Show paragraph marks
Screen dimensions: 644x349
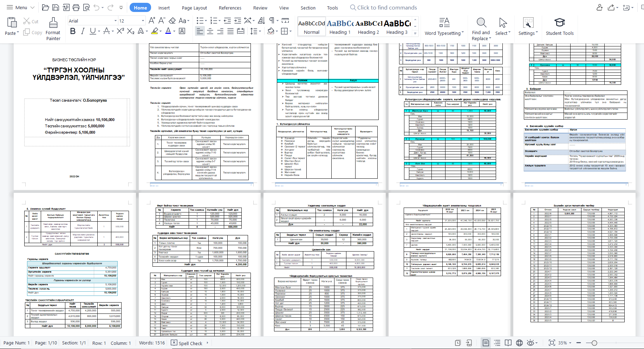pos(272,20)
